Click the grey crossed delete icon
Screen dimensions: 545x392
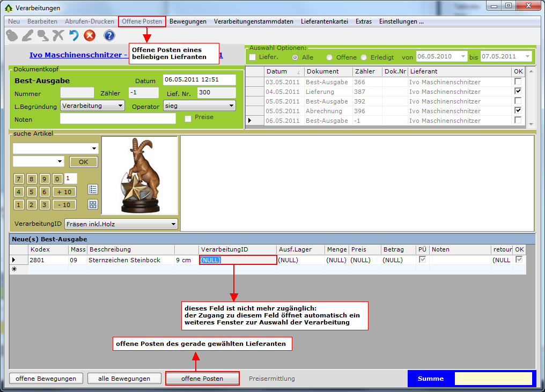tap(58, 36)
